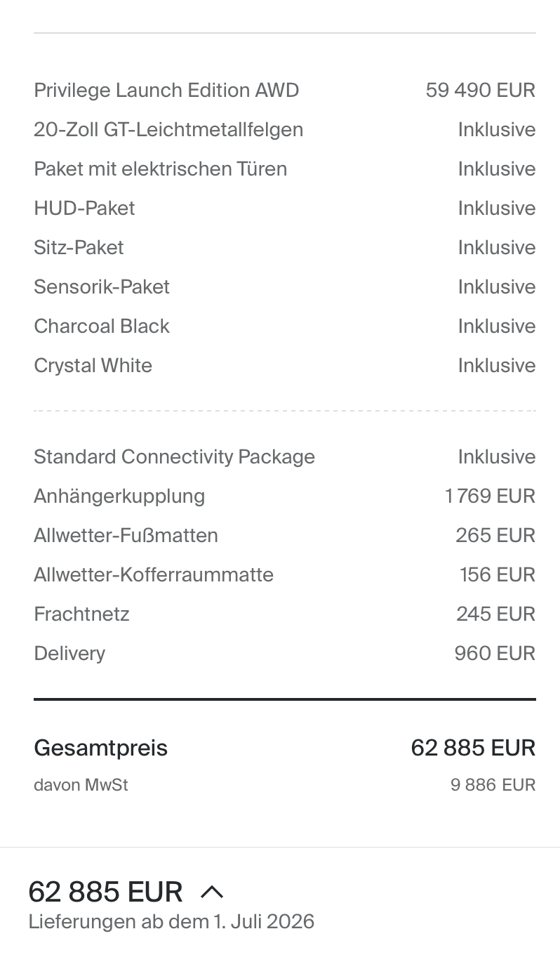Click the Delivery fee label

[x=69, y=654]
